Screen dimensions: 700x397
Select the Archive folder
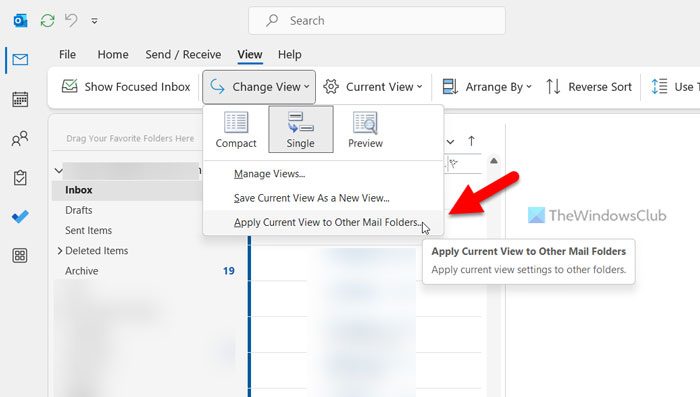coord(82,271)
